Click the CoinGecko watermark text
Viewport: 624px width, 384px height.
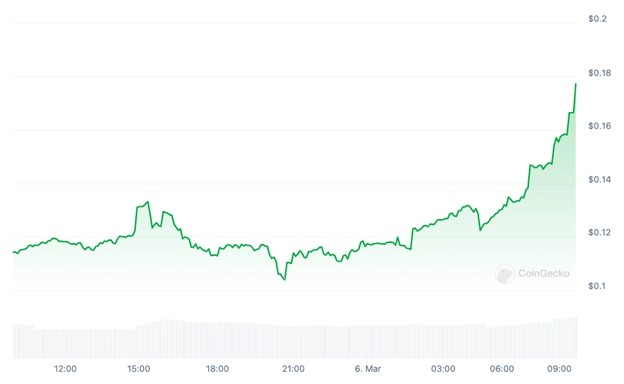coord(544,273)
